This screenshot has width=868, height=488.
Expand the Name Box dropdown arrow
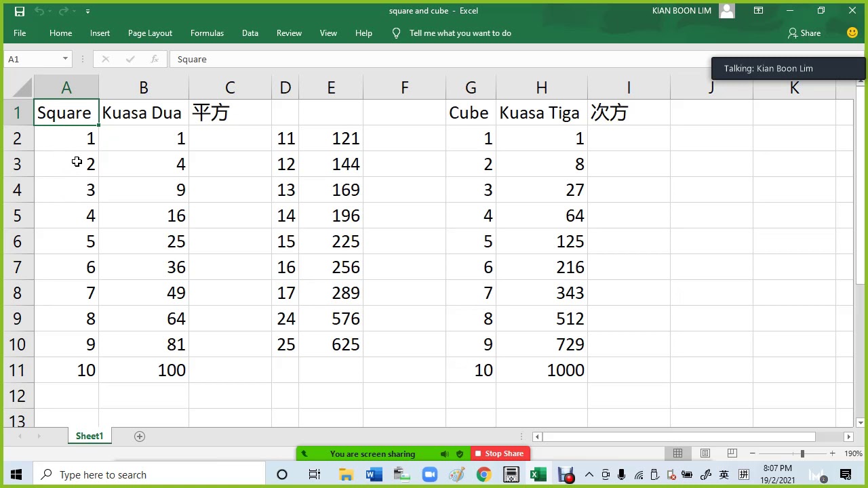pos(65,60)
